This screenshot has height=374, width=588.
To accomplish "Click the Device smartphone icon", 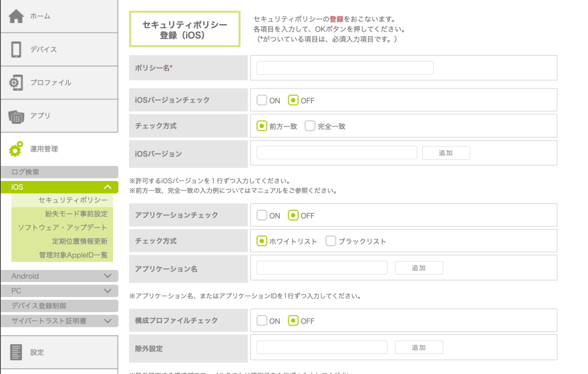I will coord(16,49).
